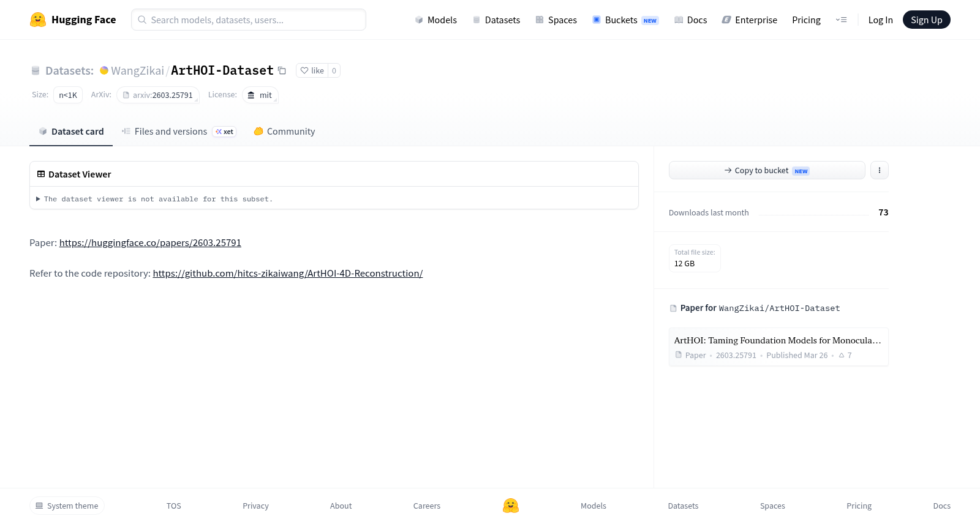
Task: Open Enterprise in top navigation
Action: 750,20
